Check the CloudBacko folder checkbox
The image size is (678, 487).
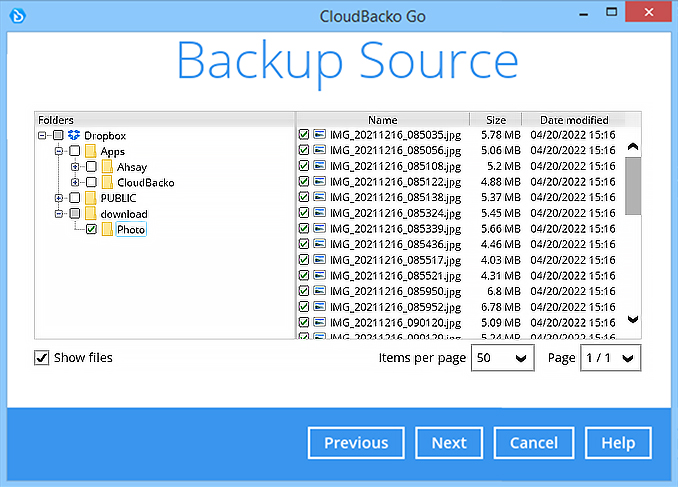[x=91, y=182]
